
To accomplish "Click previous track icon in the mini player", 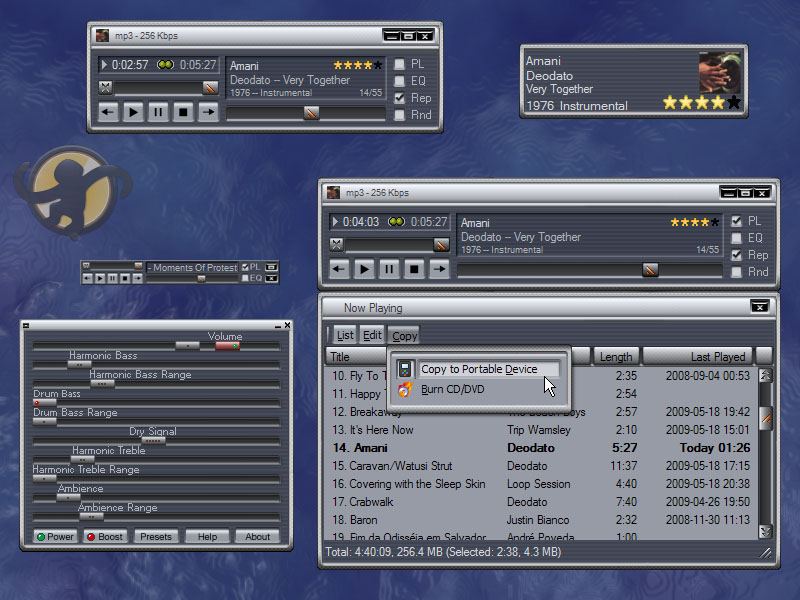I will tap(88, 279).
